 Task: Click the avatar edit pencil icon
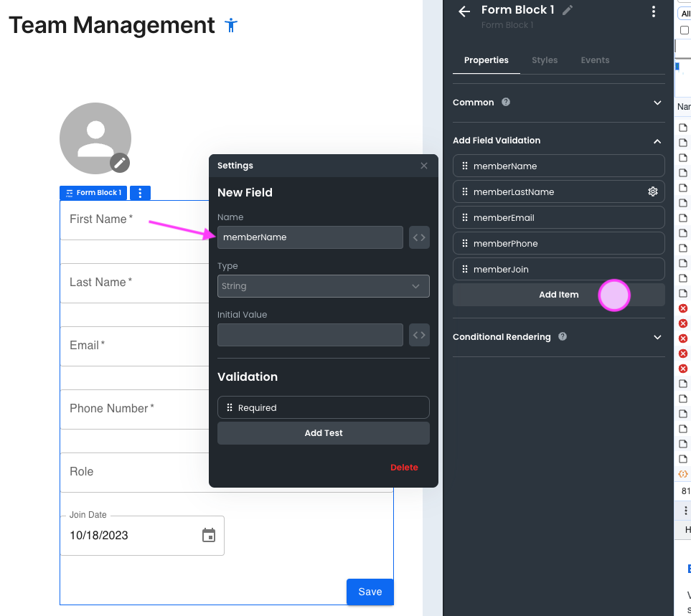tap(120, 163)
